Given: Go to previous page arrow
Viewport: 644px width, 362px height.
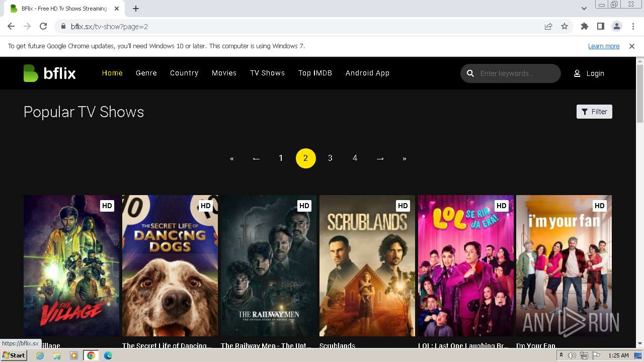Looking at the screenshot, I should pyautogui.click(x=256, y=158).
